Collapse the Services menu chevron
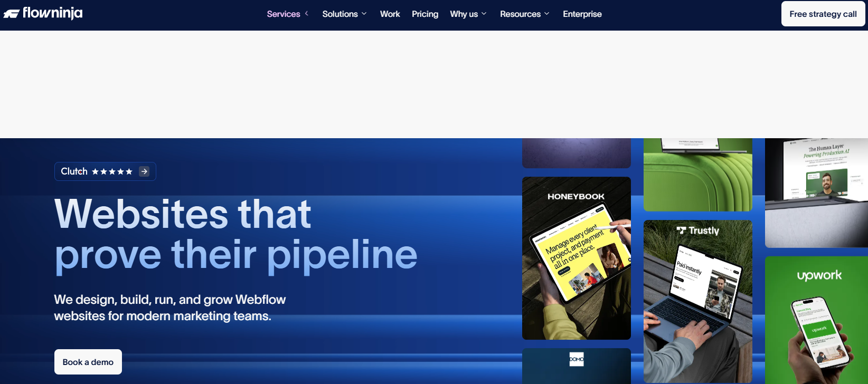Viewport: 868px width, 384px height. 307,14
